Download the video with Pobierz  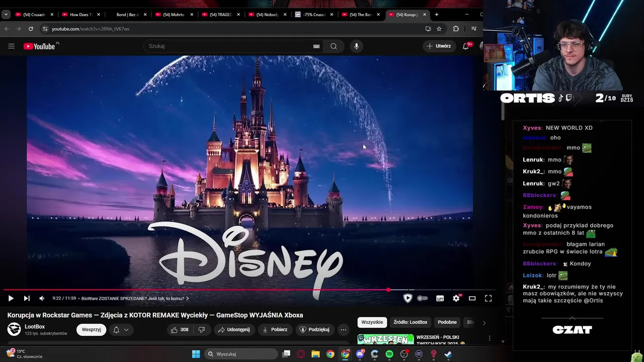(275, 330)
